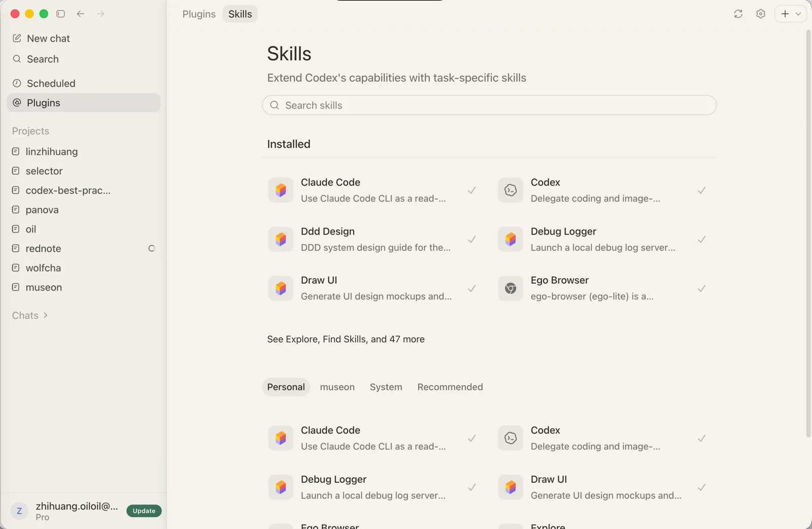Focus the Search skills field
This screenshot has width=812, height=529.
click(x=489, y=105)
